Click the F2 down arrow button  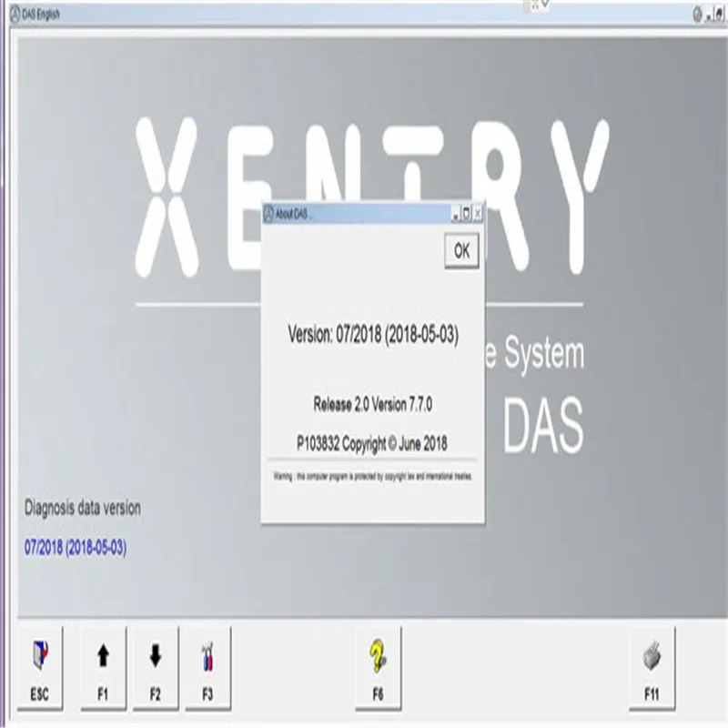pyautogui.click(x=156, y=669)
